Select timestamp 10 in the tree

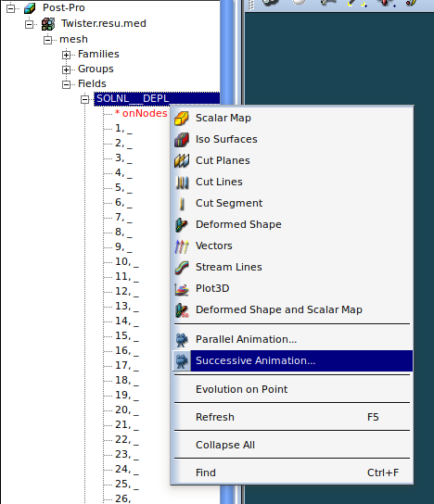(127, 261)
